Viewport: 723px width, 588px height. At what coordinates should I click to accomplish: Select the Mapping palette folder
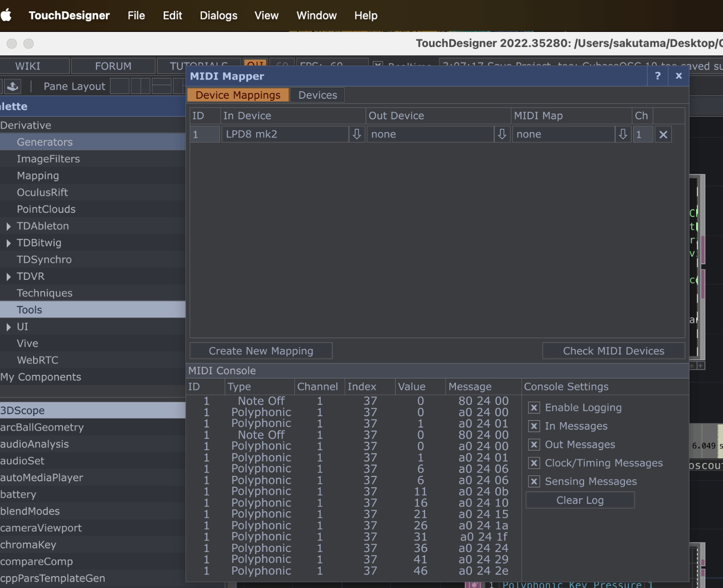click(92, 176)
